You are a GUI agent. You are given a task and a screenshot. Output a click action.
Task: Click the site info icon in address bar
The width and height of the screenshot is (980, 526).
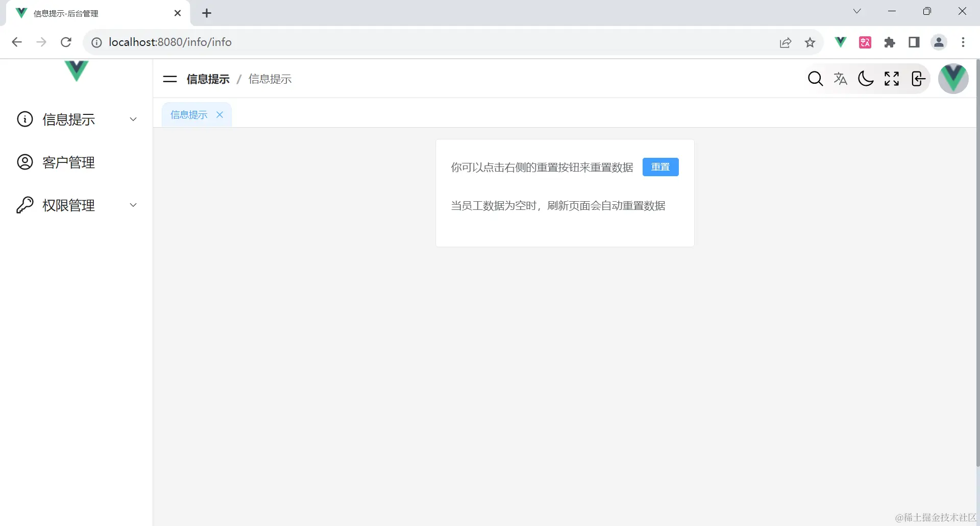[96, 42]
